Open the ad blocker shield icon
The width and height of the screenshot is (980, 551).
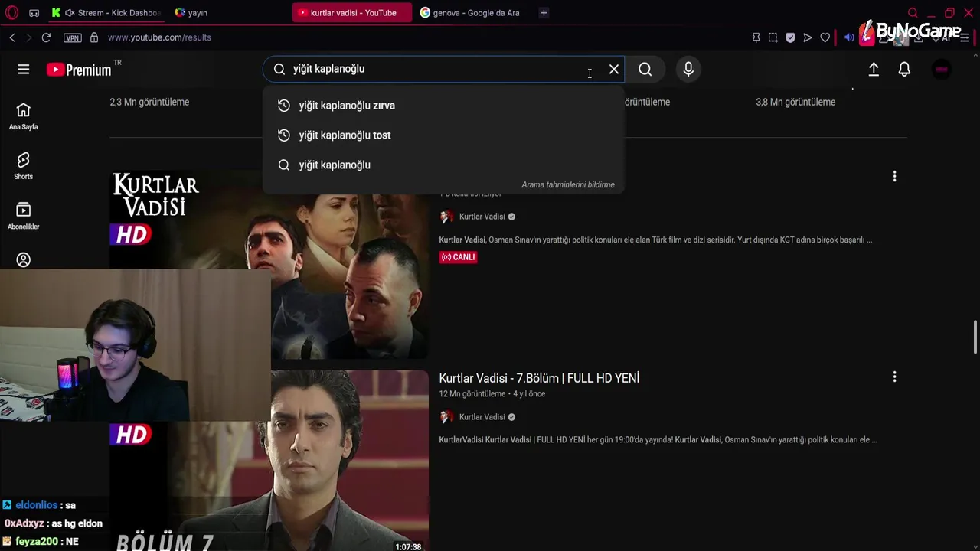pyautogui.click(x=790, y=37)
